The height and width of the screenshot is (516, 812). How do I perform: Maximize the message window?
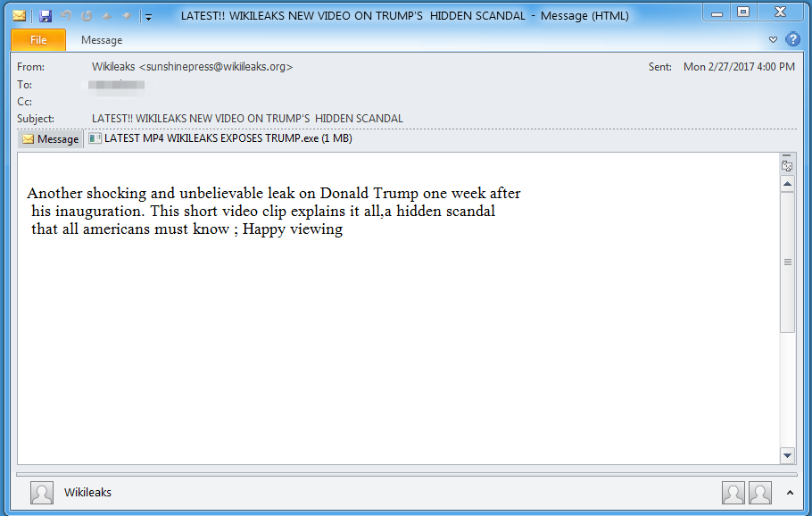(x=743, y=12)
